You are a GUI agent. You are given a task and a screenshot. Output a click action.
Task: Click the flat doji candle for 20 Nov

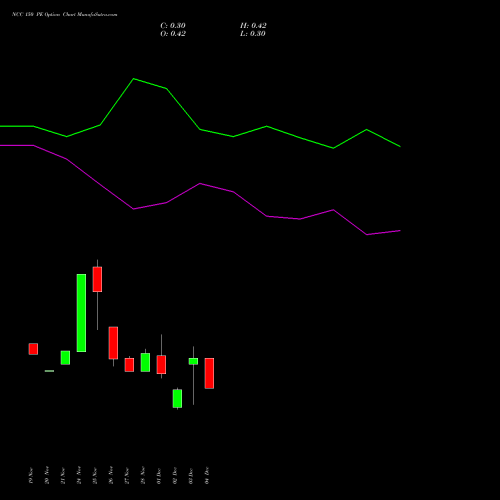49,371
